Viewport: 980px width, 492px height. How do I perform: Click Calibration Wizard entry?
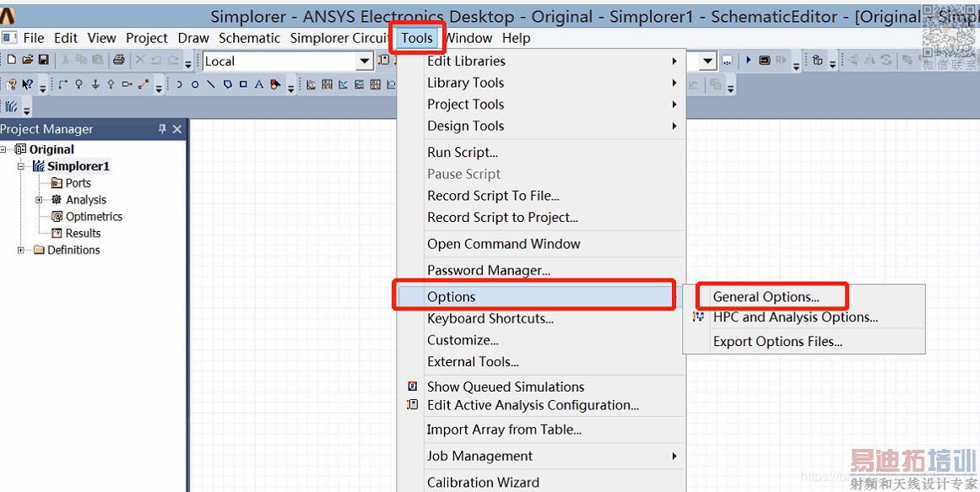tap(483, 482)
